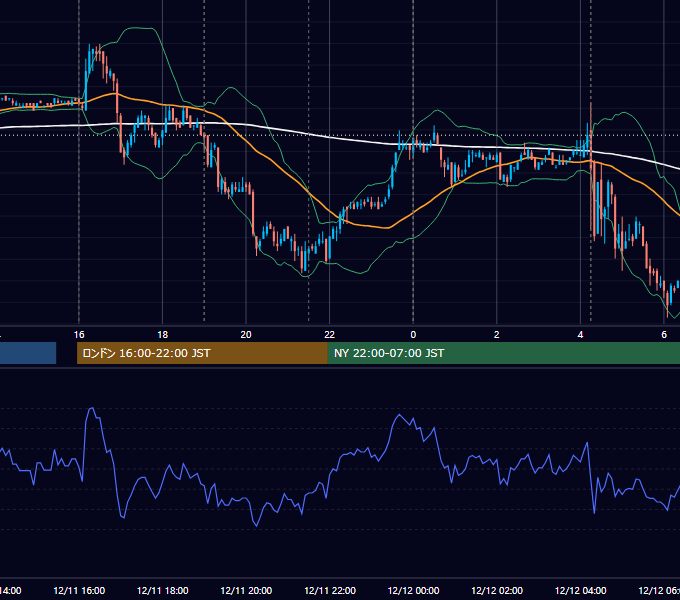Screen dimensions: 680x600
Task: Click hour label 20 on price chart axis
Action: click(x=246, y=335)
